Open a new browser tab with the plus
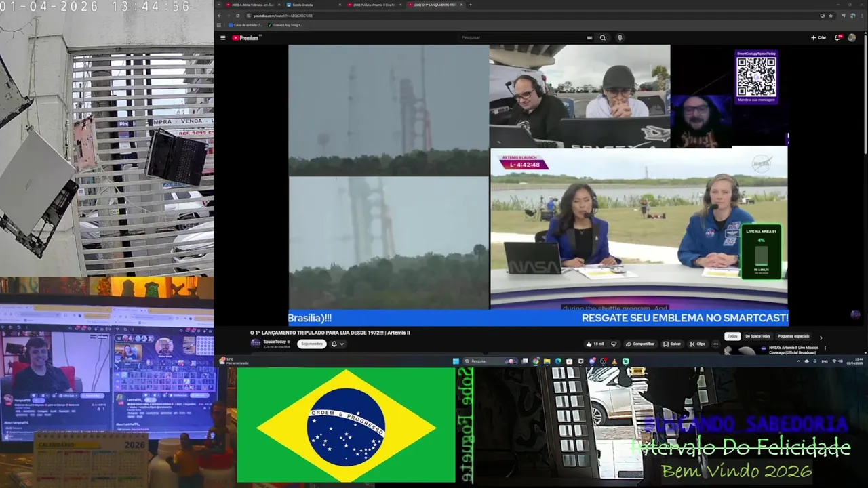 click(471, 5)
